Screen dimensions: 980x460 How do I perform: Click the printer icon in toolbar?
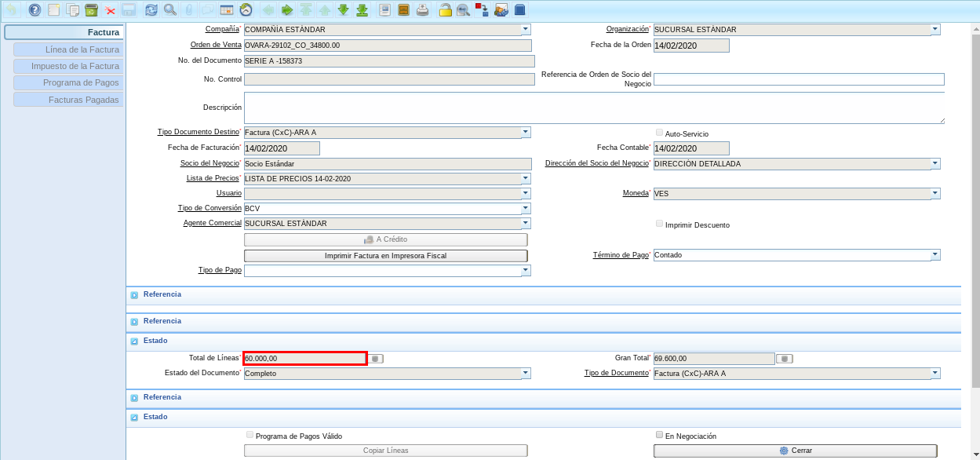[422, 10]
